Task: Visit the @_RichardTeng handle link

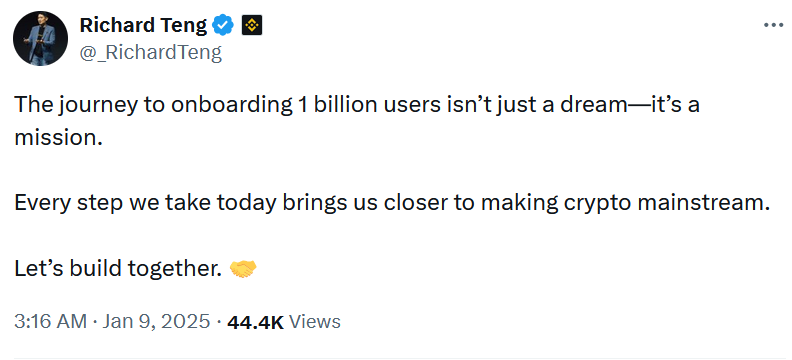Action: tap(151, 52)
